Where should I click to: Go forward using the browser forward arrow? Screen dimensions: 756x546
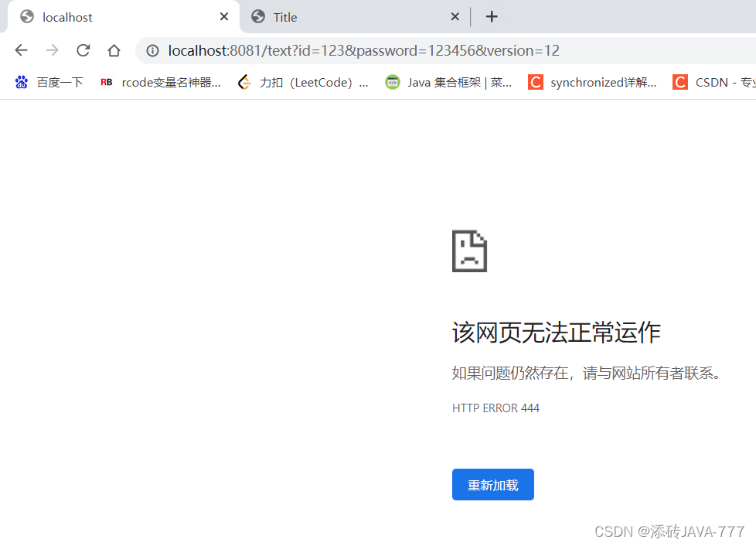tap(52, 50)
